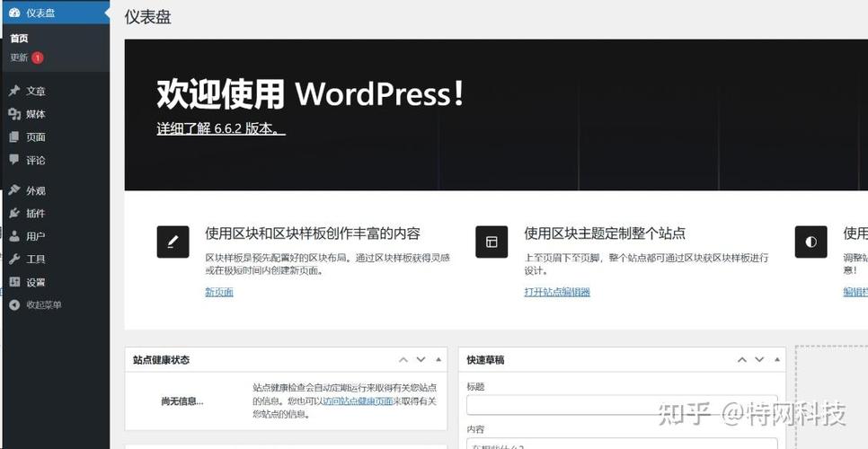868x449 pixels.
Task: Click the 欢迎使用 WordPress! heading
Action: click(x=310, y=93)
